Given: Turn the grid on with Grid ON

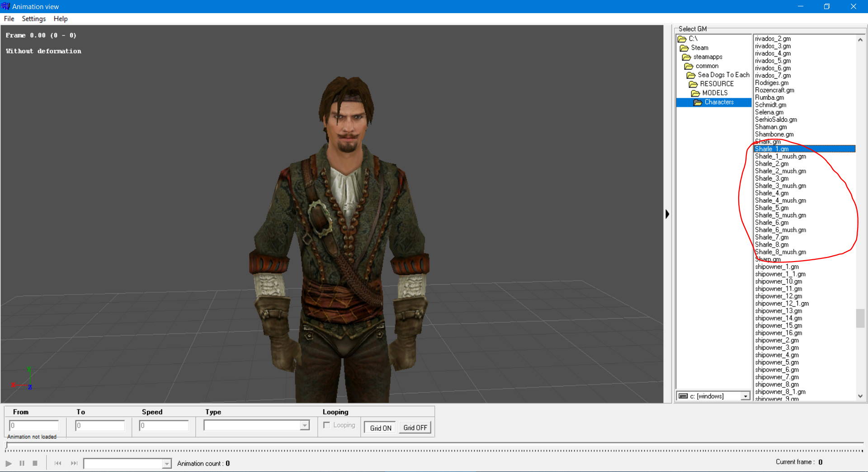Looking at the screenshot, I should [380, 428].
